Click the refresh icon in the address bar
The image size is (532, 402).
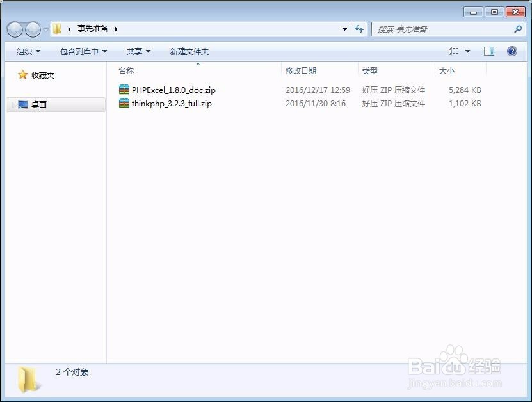pos(359,29)
